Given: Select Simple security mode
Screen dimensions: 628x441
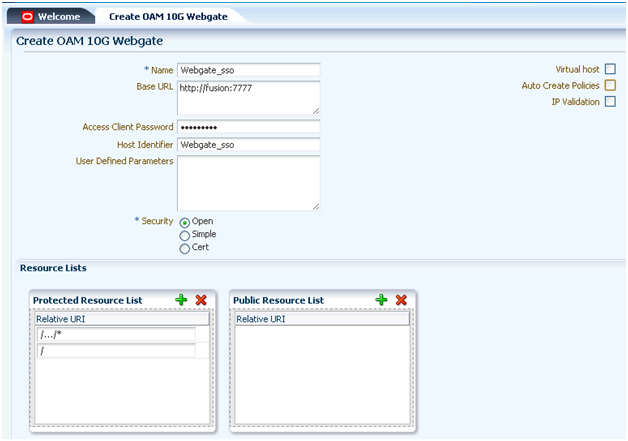Looking at the screenshot, I should (x=184, y=236).
